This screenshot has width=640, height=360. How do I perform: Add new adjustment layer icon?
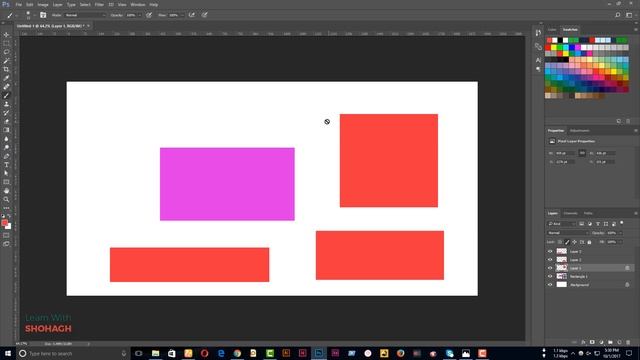[x=601, y=342]
